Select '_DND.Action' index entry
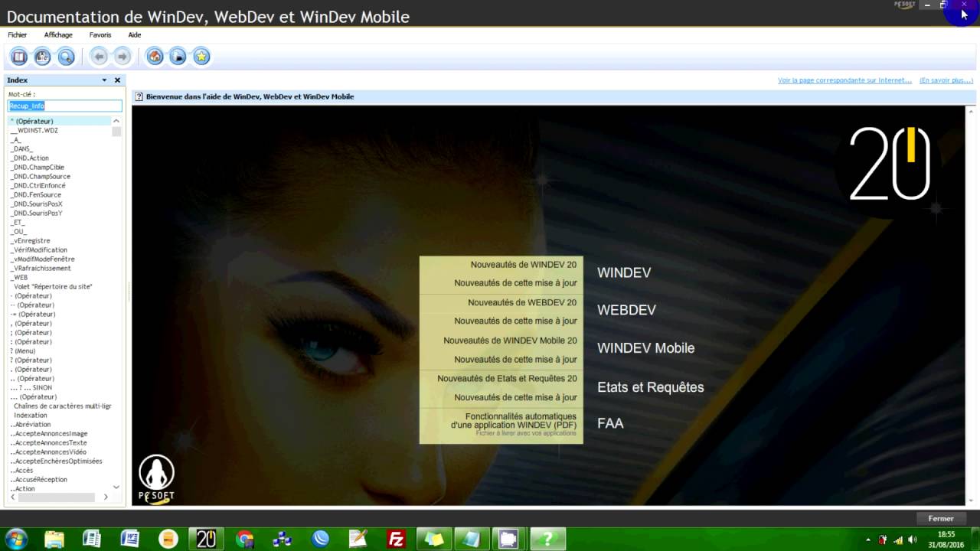Image resolution: width=980 pixels, height=551 pixels. click(x=29, y=158)
